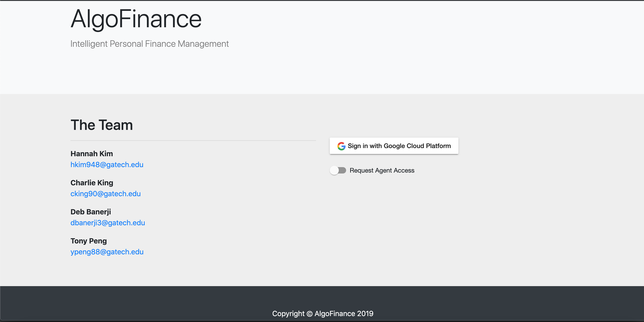Click the Intelligent Personal Finance Management tagline
644x322 pixels.
point(149,44)
